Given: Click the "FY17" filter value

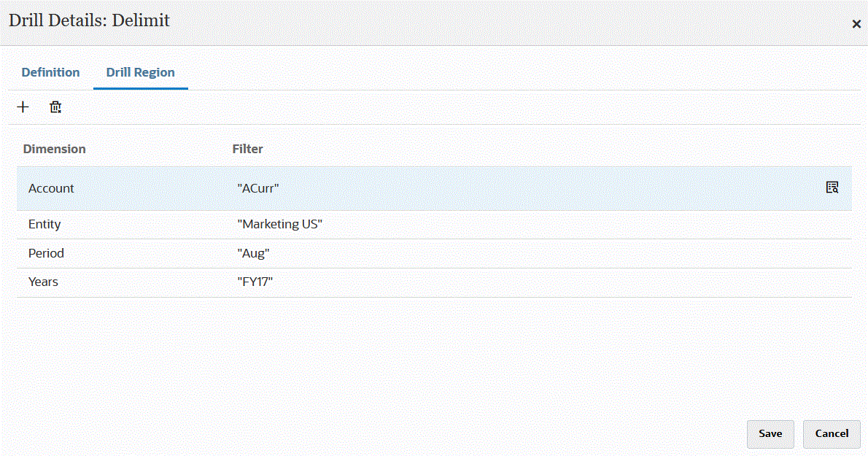Looking at the screenshot, I should tap(255, 282).
